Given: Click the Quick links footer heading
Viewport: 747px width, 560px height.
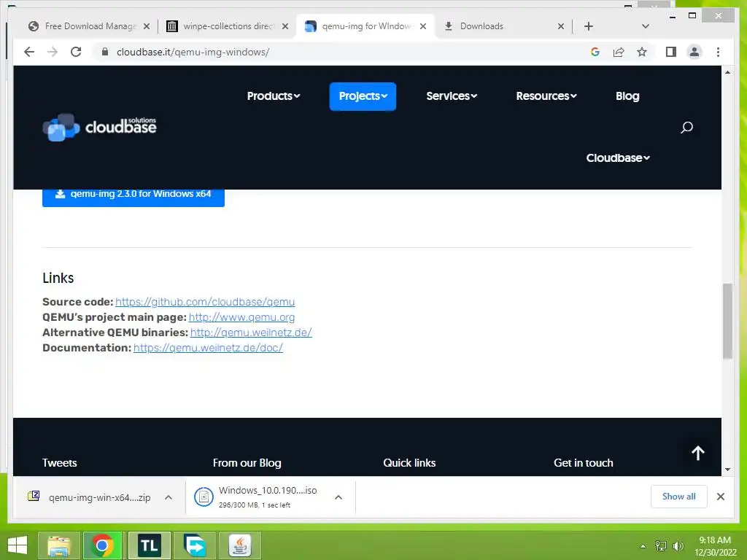Looking at the screenshot, I should coord(409,463).
